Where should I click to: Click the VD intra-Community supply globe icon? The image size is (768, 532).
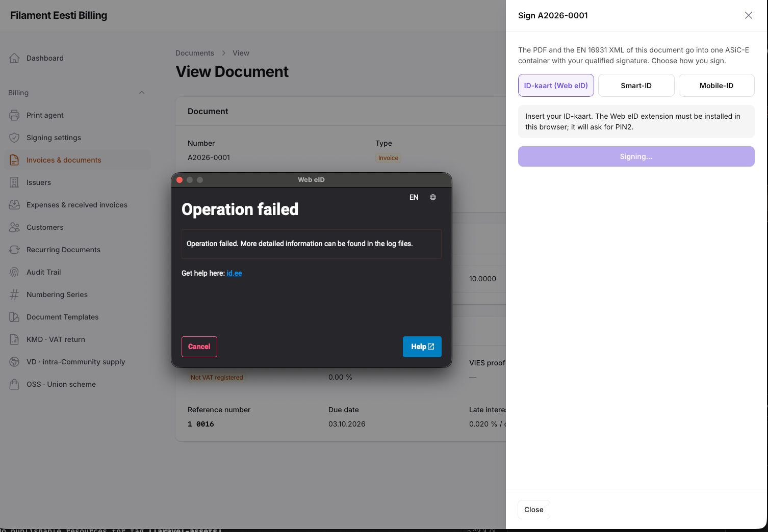(14, 362)
